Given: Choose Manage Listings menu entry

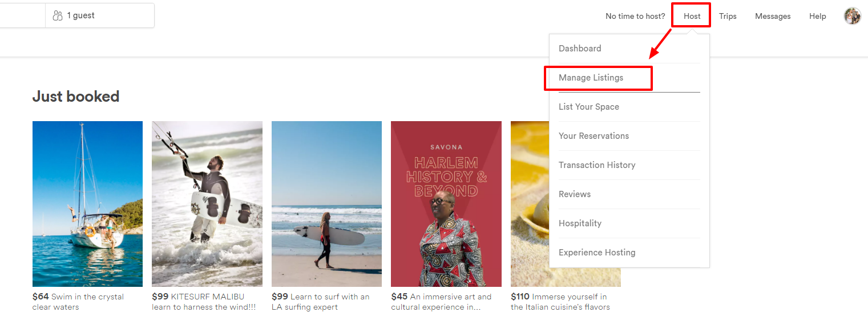Looking at the screenshot, I should pyautogui.click(x=591, y=78).
